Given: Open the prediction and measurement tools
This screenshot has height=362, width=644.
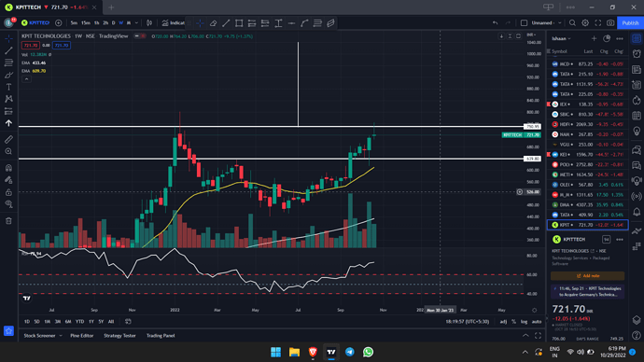Looking at the screenshot, I should (x=8, y=111).
